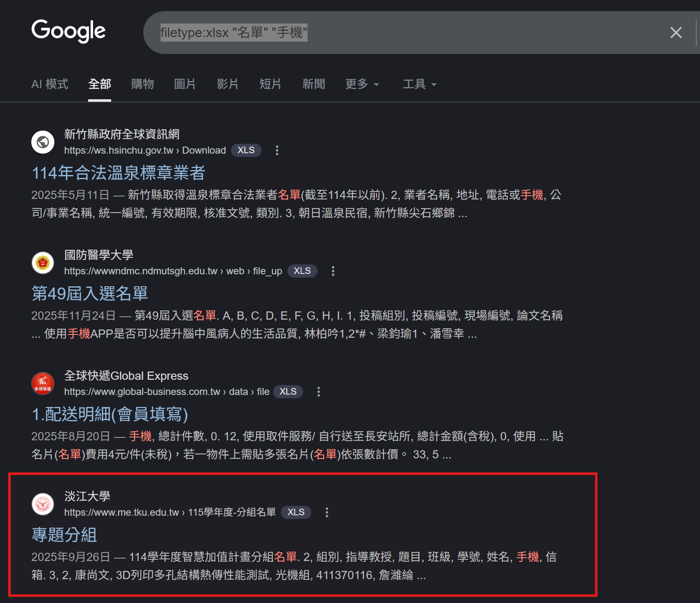Expand the 工具 dropdown
The image size is (700, 603).
pos(420,84)
